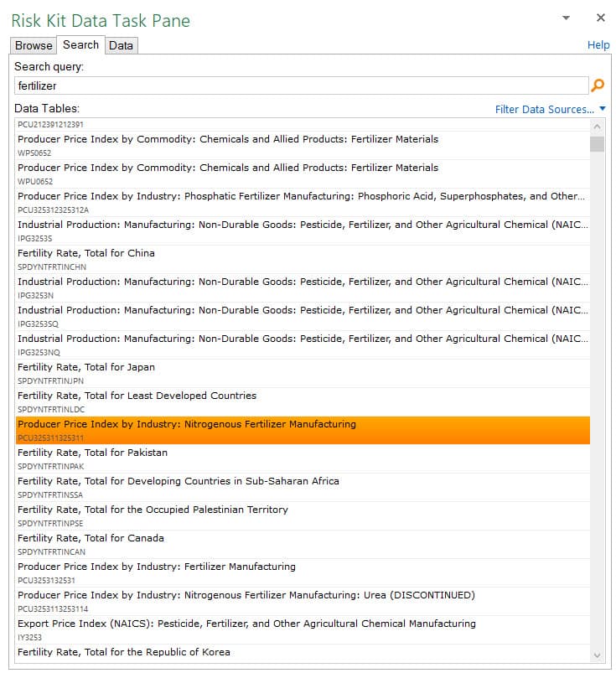This screenshot has height=673, width=616.
Task: Open the Data tab
Action: 121,45
